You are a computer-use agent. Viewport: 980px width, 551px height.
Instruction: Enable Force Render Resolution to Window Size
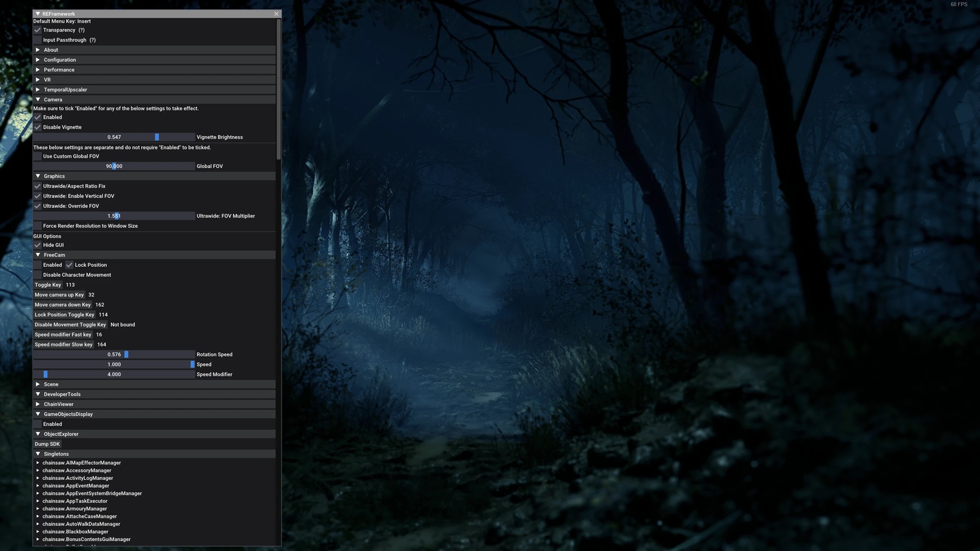tap(38, 226)
